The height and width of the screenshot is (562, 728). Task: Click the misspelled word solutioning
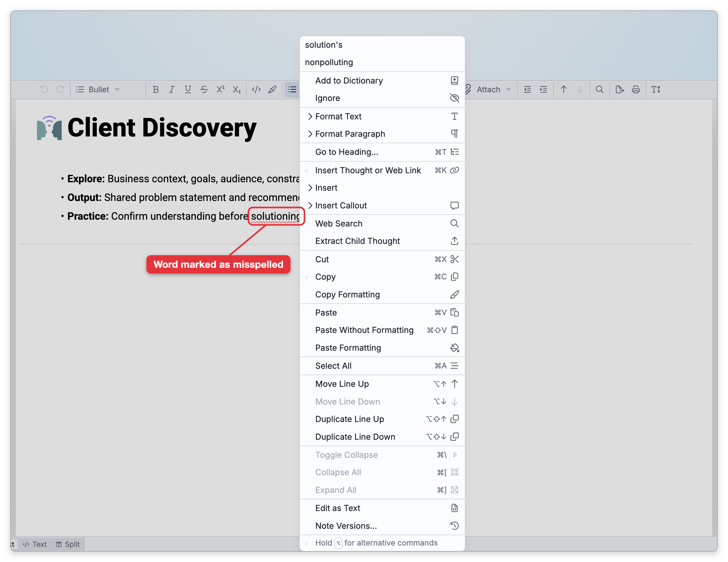click(275, 216)
